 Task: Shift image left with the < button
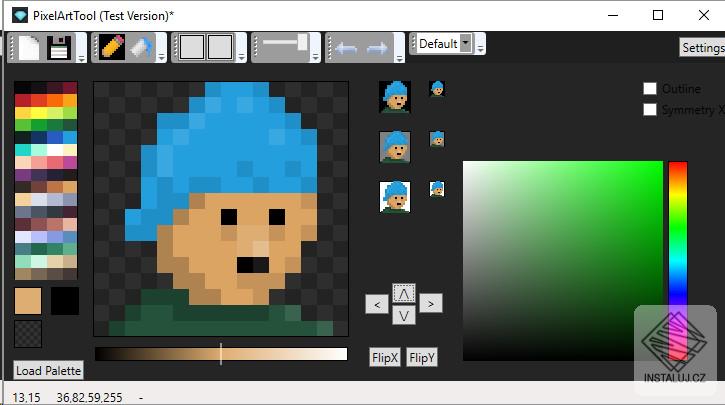(x=377, y=304)
